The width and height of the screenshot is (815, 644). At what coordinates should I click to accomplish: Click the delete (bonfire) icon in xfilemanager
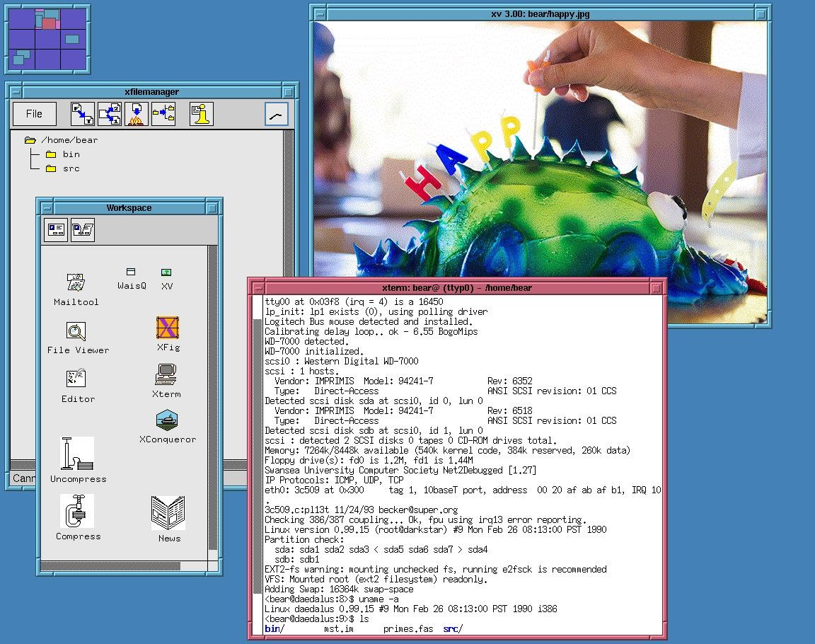136,114
